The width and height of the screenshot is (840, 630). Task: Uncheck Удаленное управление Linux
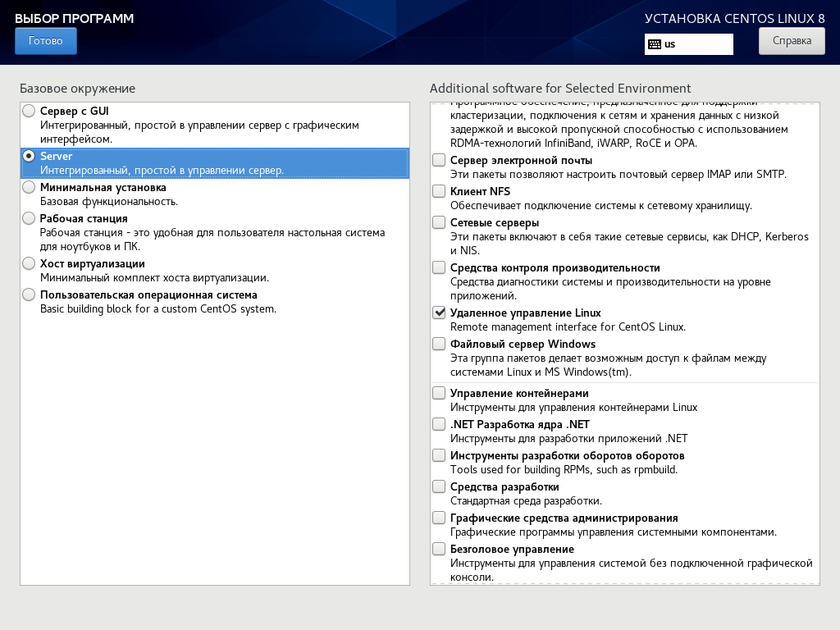(x=439, y=313)
